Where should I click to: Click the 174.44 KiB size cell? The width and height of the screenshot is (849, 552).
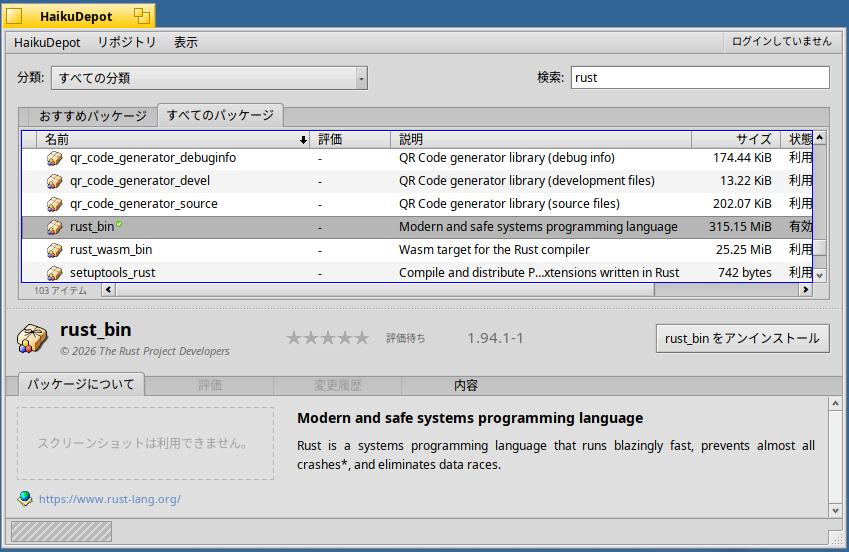742,158
